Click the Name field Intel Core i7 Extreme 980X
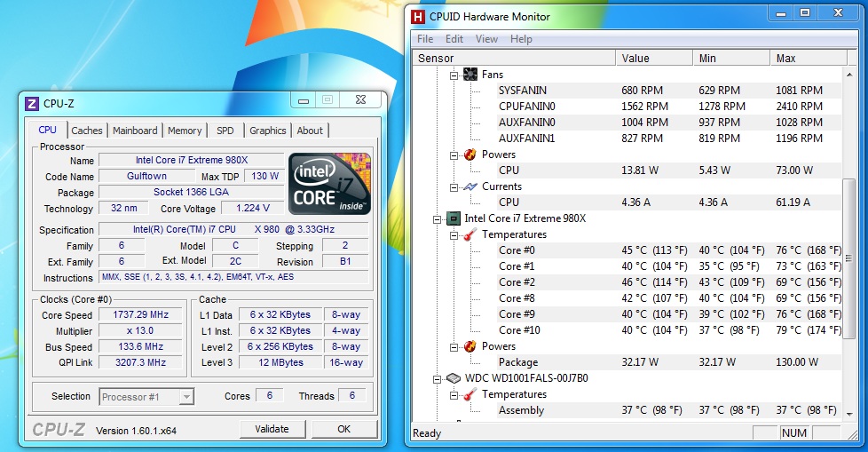 click(192, 160)
